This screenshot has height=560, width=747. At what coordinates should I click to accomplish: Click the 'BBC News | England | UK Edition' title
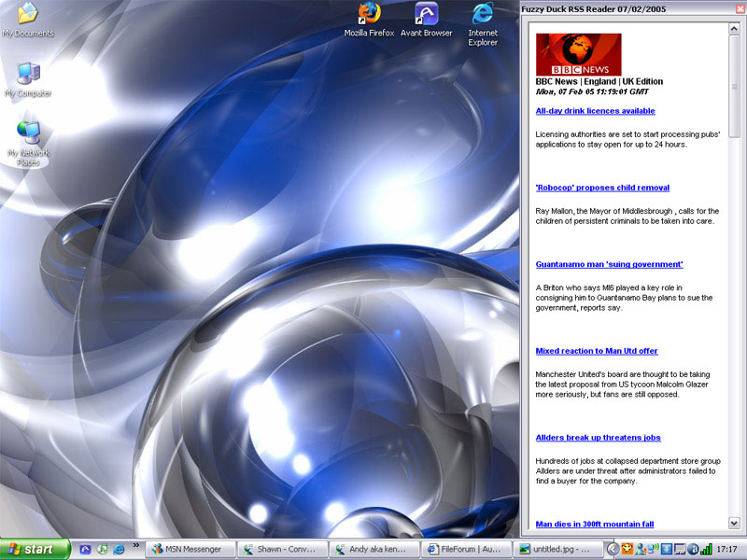(x=599, y=81)
